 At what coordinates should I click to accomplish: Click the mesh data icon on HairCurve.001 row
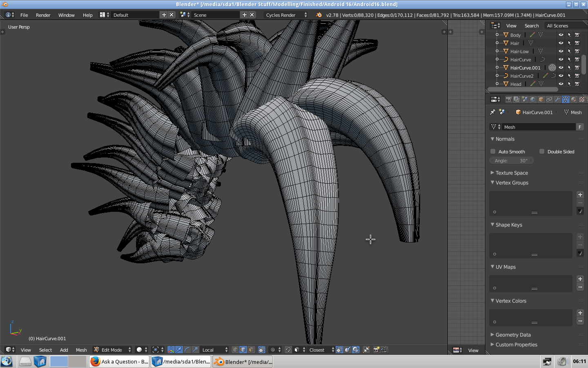pyautogui.click(x=552, y=67)
